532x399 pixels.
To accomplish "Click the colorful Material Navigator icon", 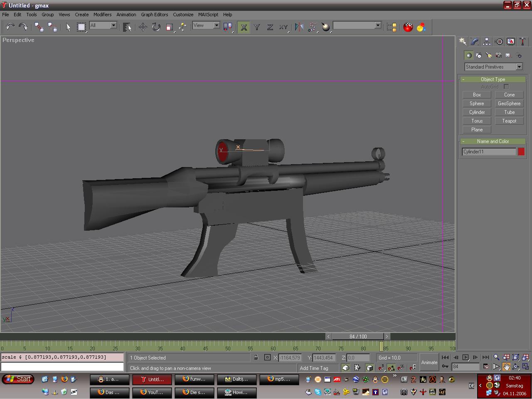I will coord(421,27).
